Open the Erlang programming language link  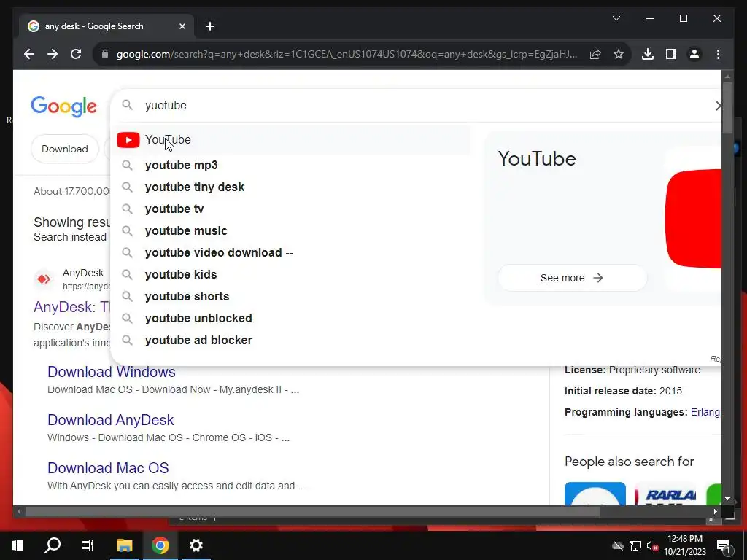[705, 413]
